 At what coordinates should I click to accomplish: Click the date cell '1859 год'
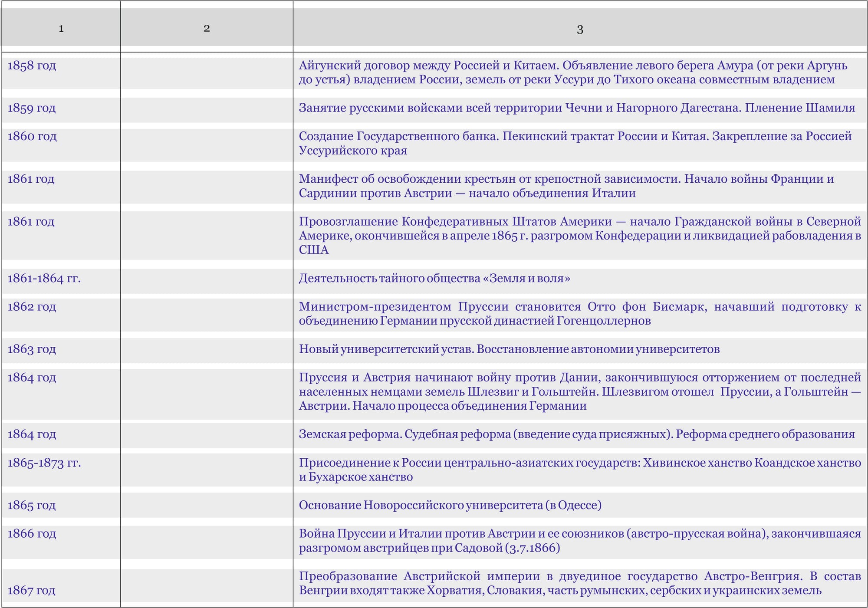(31, 108)
